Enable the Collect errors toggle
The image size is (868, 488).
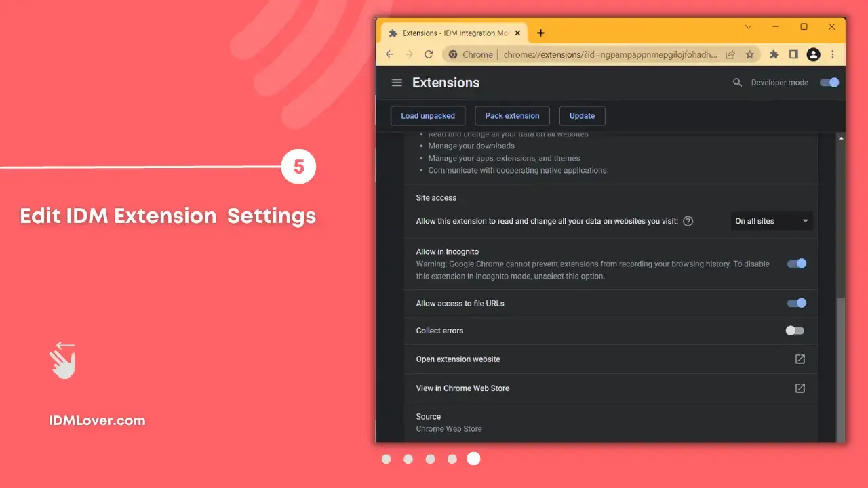[x=794, y=331]
